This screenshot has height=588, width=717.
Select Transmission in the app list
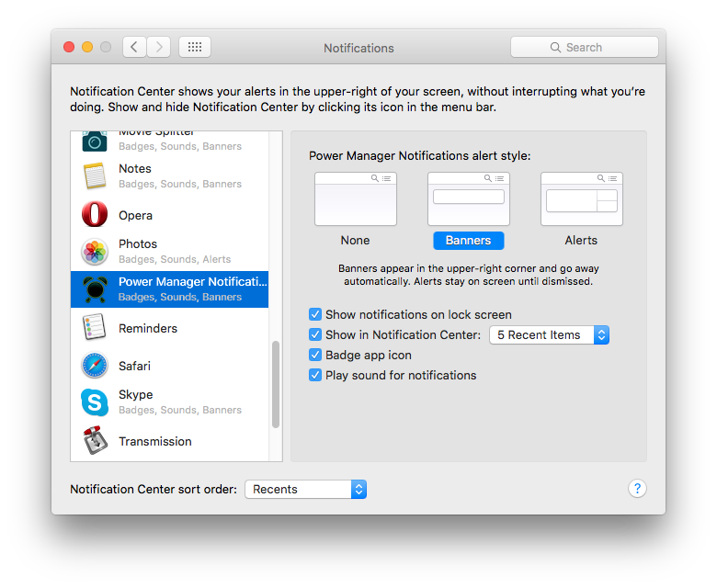[170, 440]
